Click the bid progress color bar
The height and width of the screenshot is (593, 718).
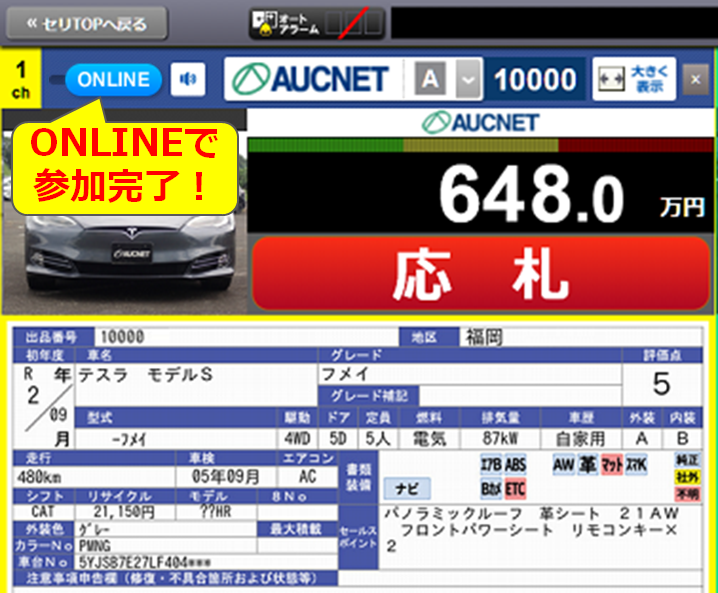pos(480,146)
